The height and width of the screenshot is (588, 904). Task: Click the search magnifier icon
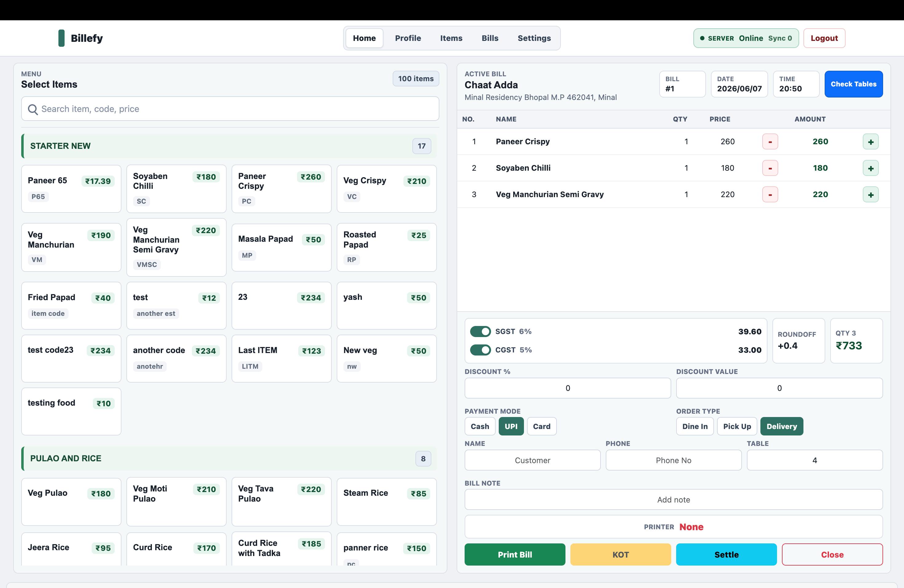[33, 109]
